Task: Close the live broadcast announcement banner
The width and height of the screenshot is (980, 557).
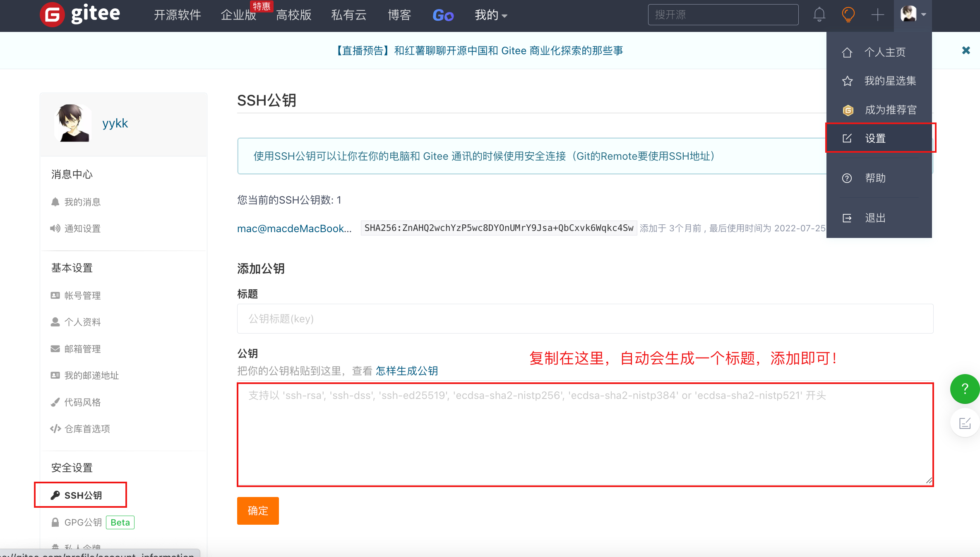Action: [966, 50]
